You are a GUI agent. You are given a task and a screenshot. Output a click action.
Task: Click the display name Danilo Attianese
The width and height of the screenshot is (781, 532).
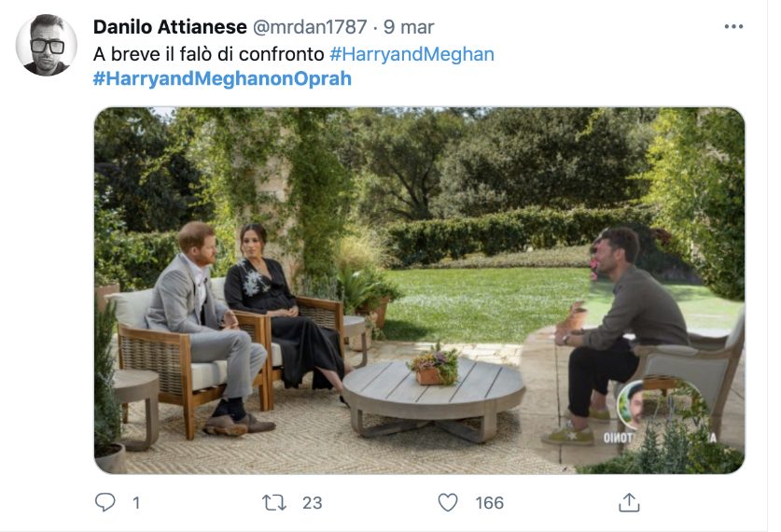[170, 27]
